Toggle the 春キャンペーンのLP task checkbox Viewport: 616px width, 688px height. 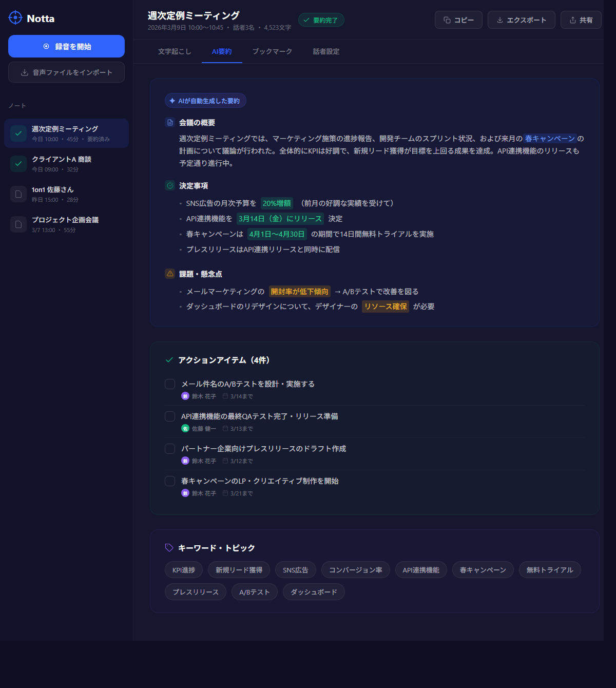click(170, 481)
